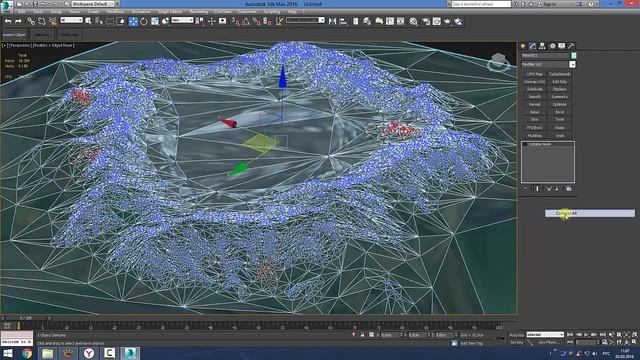
Task: Switch to the Motion command panel tab
Action: 552,46
